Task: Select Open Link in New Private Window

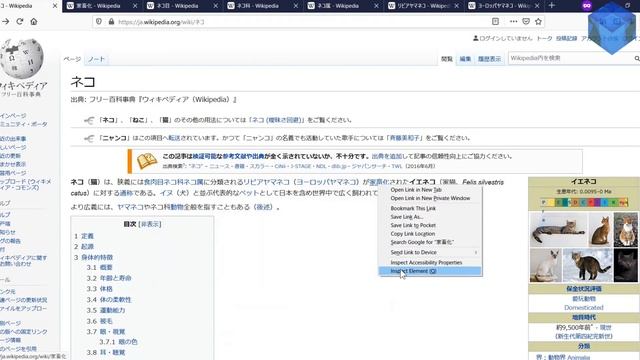Action: tap(430, 198)
